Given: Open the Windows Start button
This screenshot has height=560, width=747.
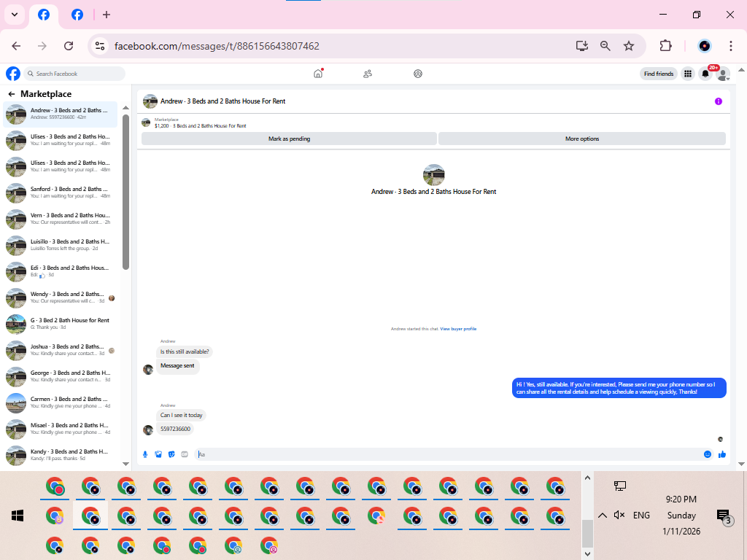Looking at the screenshot, I should click(18, 516).
